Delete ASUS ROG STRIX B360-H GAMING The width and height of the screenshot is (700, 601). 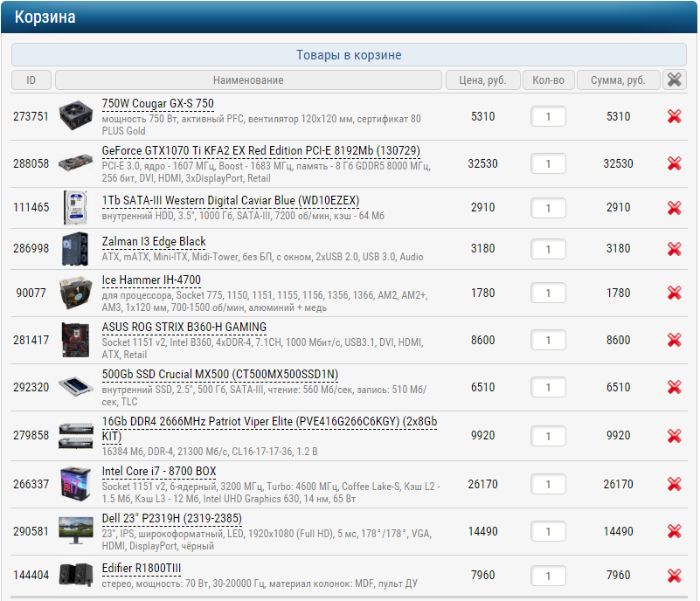(x=674, y=341)
